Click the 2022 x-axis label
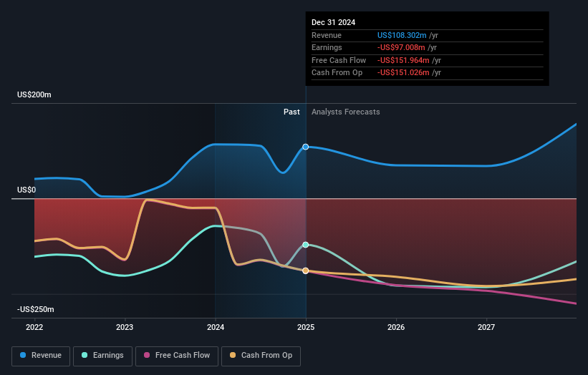Viewport: 588px width, 375px height. (34, 327)
